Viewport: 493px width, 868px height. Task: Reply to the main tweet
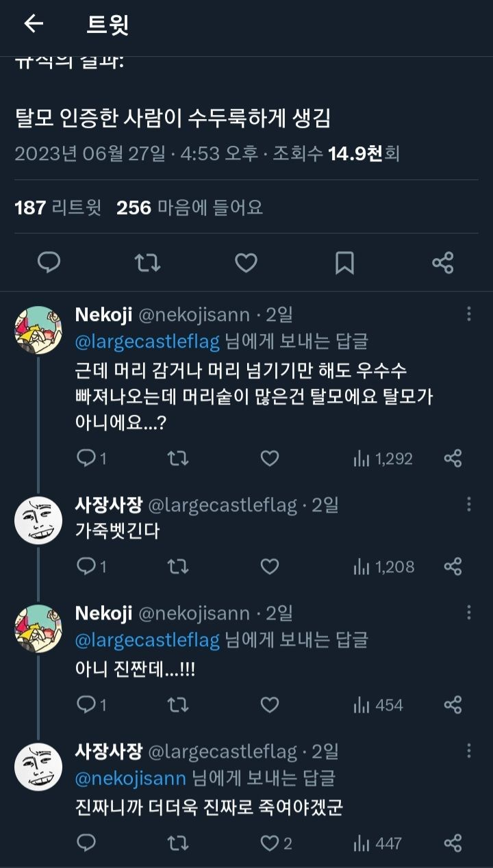pyautogui.click(x=49, y=262)
